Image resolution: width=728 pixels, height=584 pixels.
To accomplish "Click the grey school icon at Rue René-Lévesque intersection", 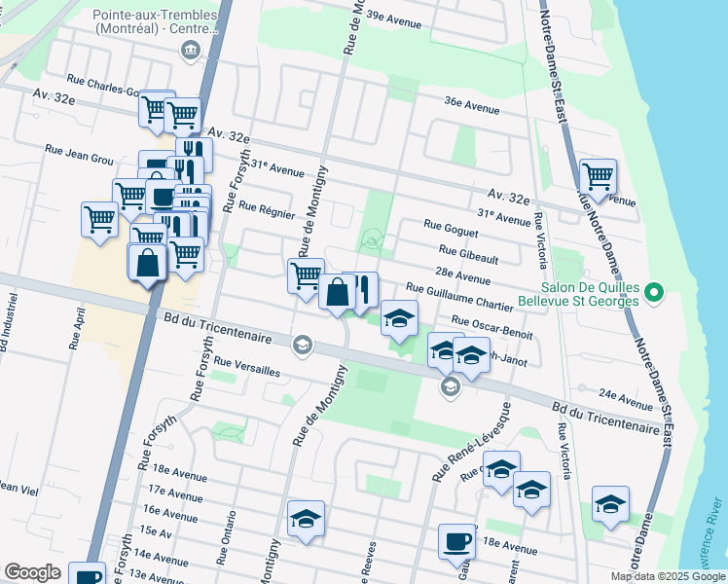I will coord(451,387).
